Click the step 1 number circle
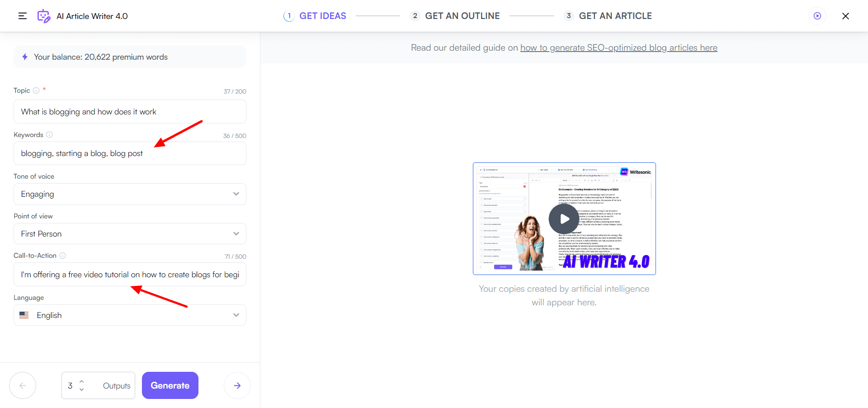The width and height of the screenshot is (868, 408). 289,16
